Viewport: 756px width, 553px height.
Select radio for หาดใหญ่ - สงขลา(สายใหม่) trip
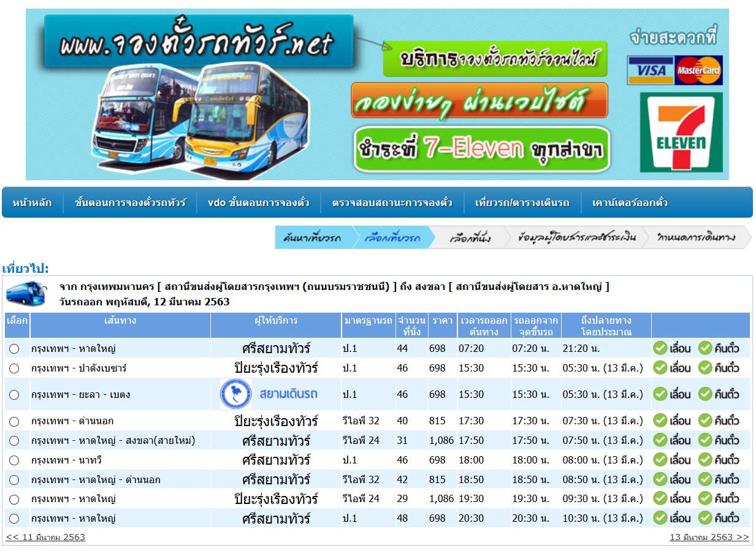pos(14,441)
